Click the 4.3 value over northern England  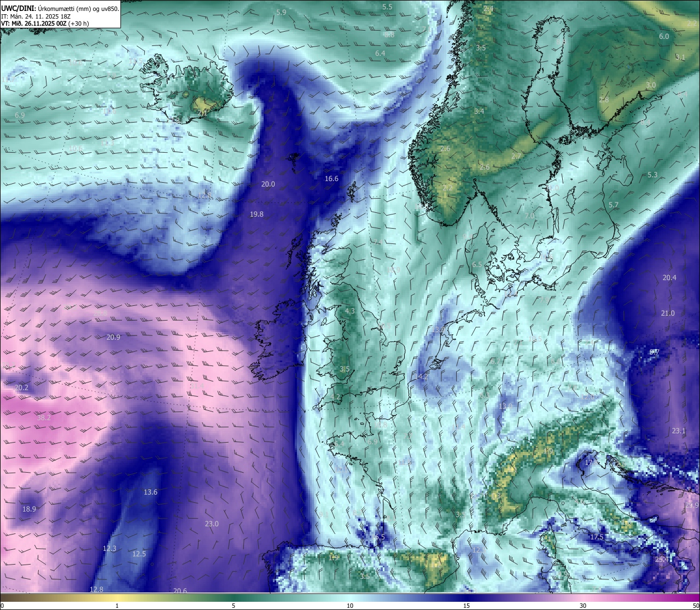(349, 311)
